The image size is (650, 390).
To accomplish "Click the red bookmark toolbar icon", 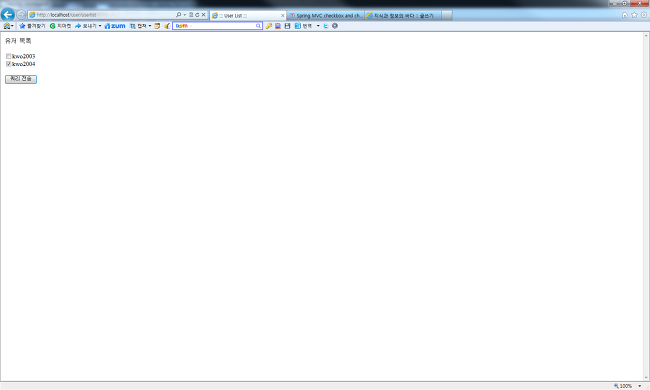I will tap(278, 26).
